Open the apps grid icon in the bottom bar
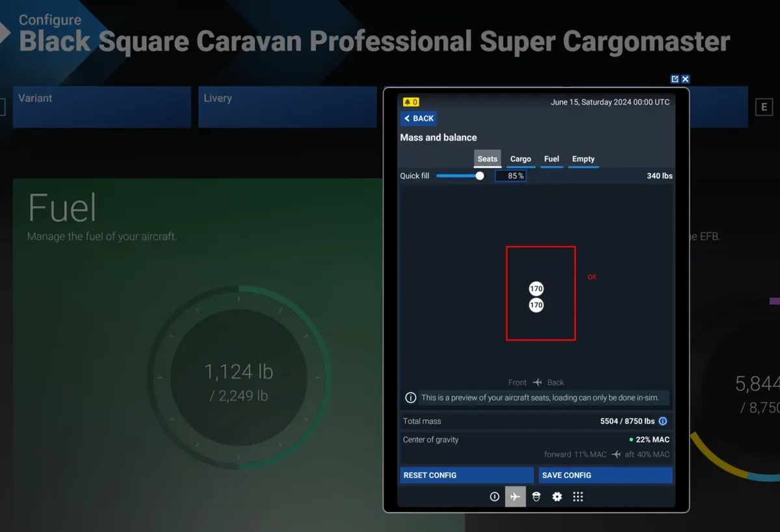 click(x=578, y=497)
